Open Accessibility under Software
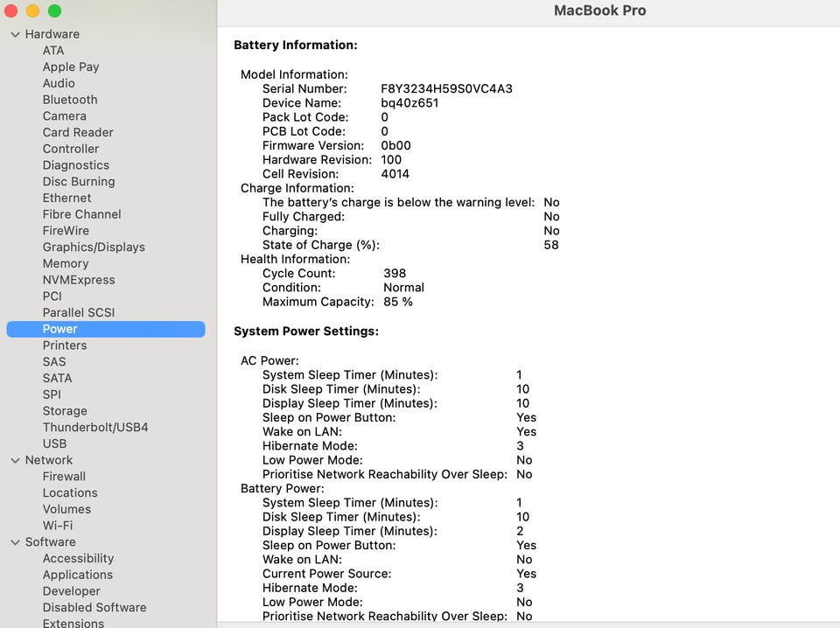This screenshot has height=628, width=840. point(78,558)
